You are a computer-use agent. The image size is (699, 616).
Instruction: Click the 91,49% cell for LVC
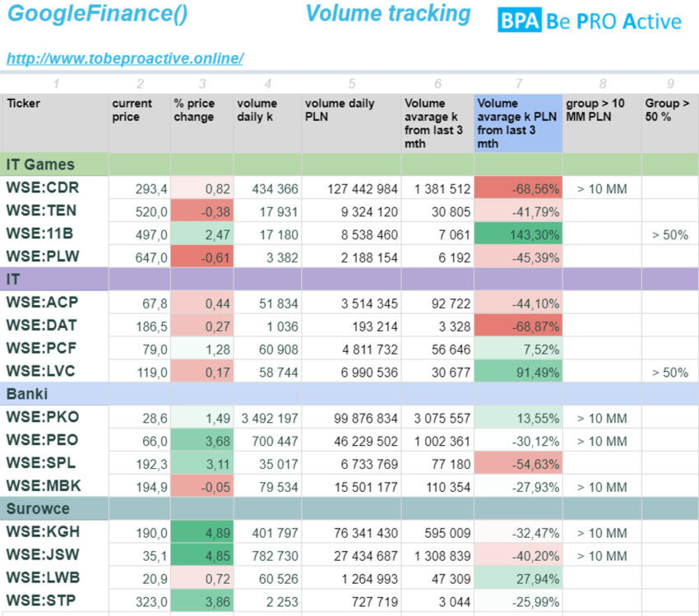(518, 372)
